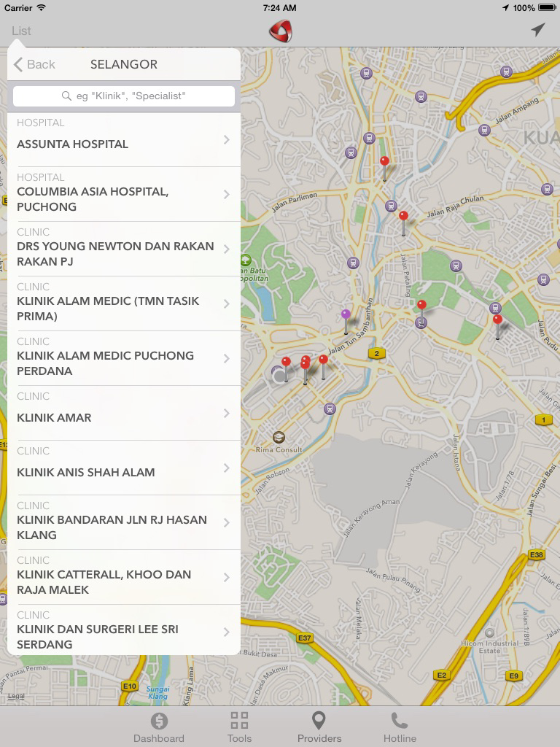Tap chevron for Klinik Alam Medic Tasik Prima

tap(227, 304)
